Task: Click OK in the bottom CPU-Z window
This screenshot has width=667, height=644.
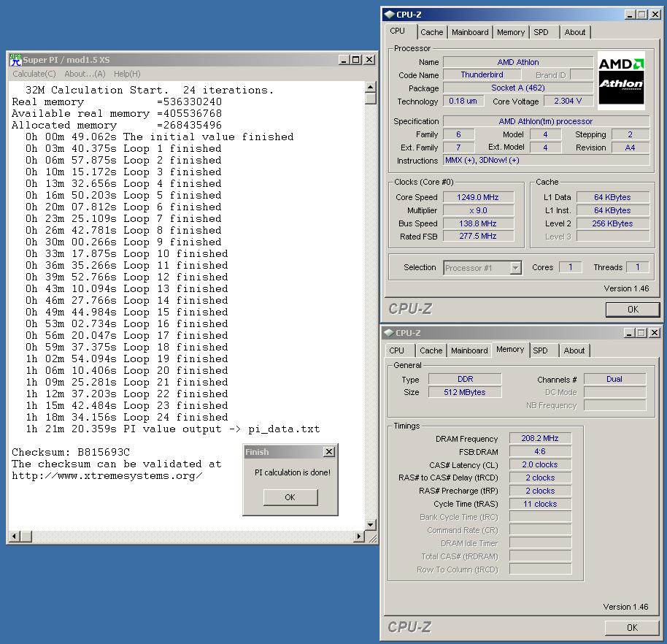Action: coord(632,627)
